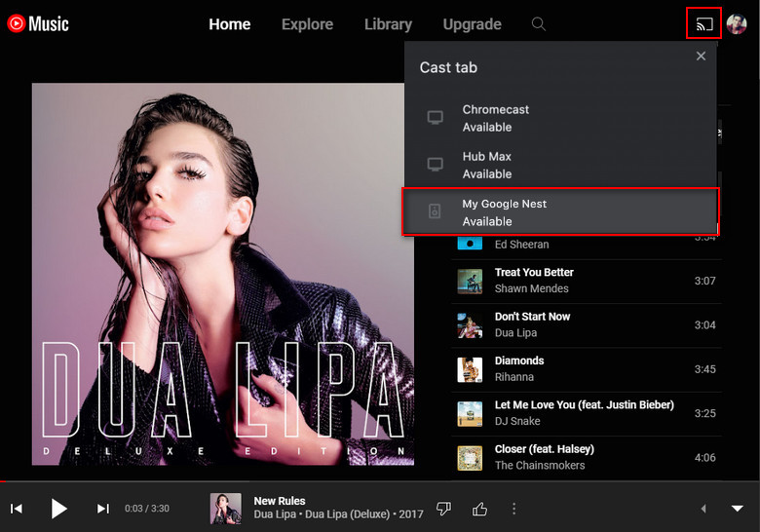
Task: Open the three-dot more options menu
Action: coord(514,509)
